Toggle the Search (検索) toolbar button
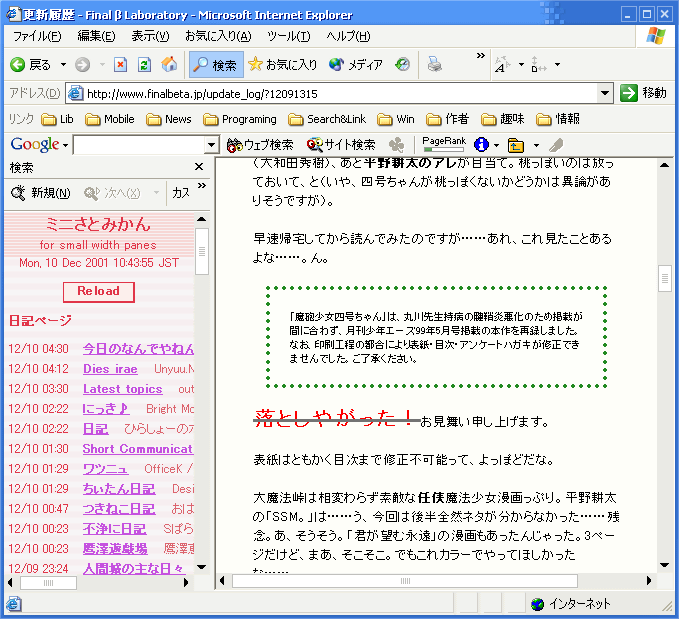The image size is (679, 619). [216, 65]
